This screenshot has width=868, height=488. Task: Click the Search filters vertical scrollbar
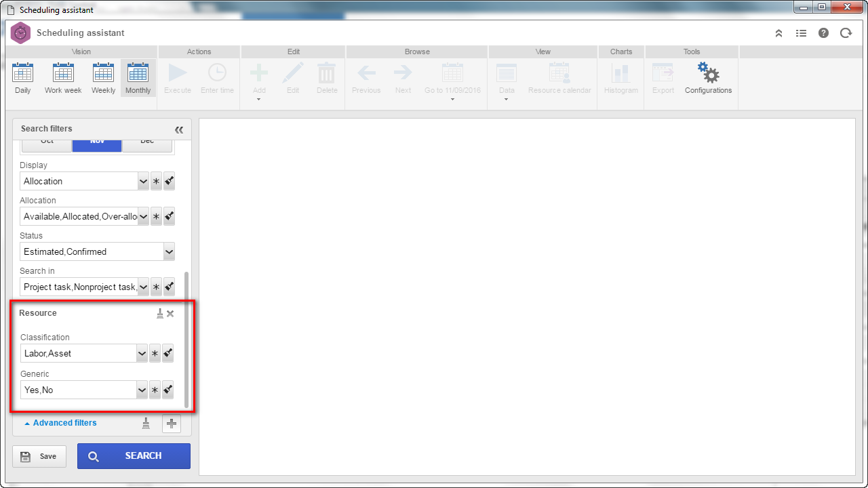click(187, 339)
